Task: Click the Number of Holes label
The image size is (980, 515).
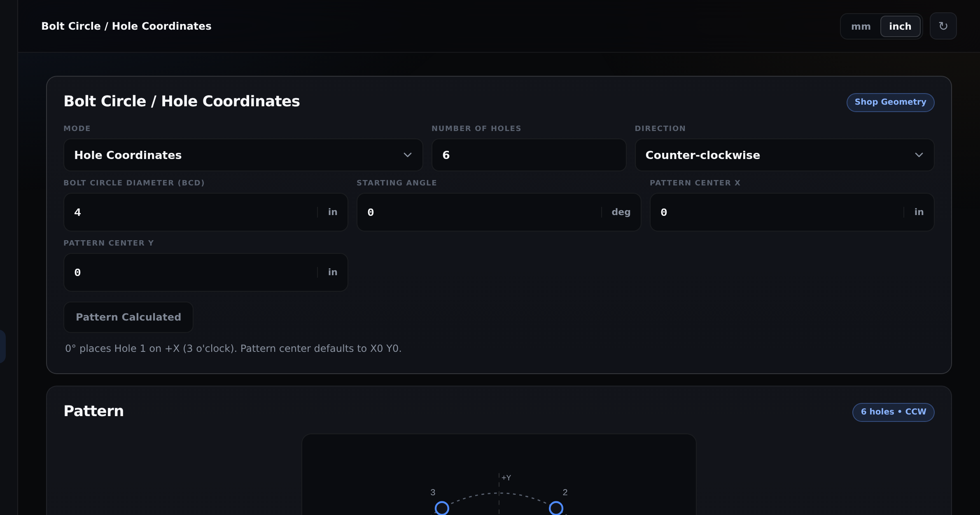Action: point(476,129)
